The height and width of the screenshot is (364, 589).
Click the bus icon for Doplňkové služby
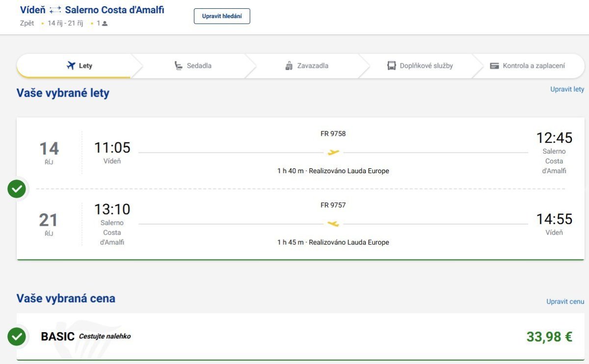click(x=391, y=66)
